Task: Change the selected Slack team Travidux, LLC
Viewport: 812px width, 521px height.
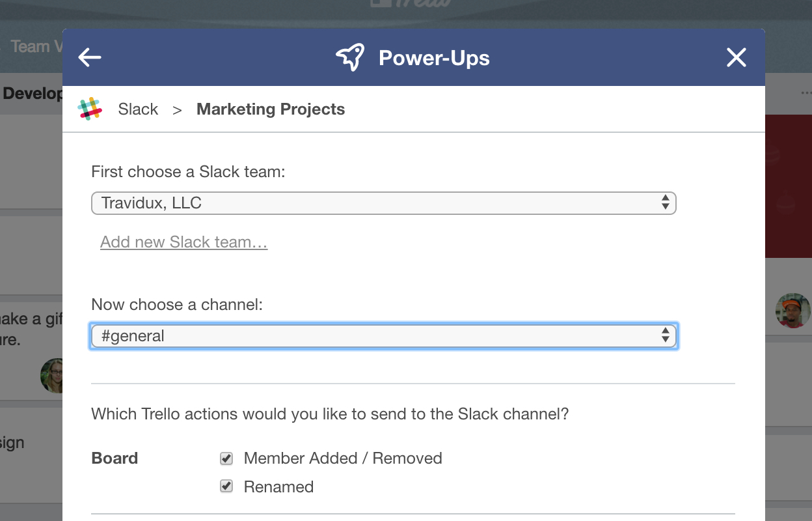Action: point(384,203)
